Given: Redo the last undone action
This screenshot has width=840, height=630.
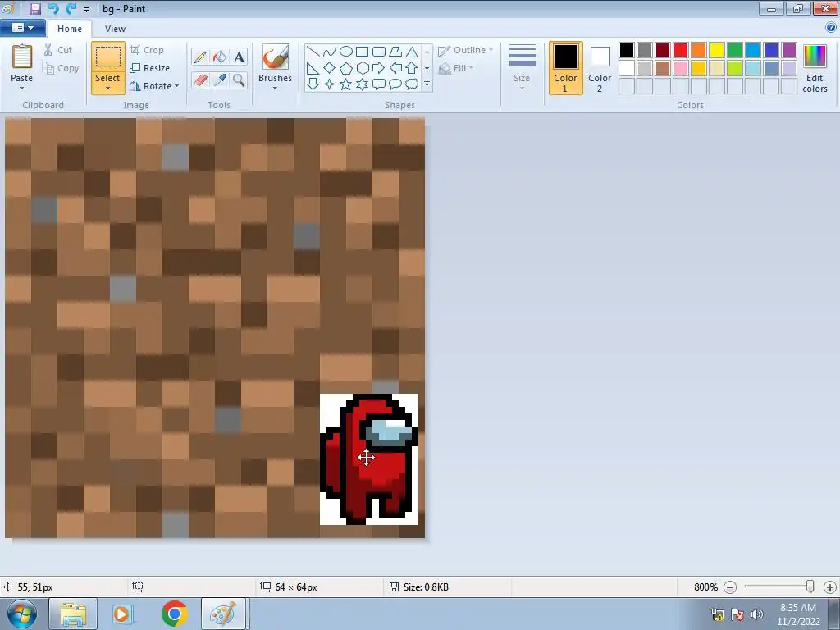Looking at the screenshot, I should [71, 8].
